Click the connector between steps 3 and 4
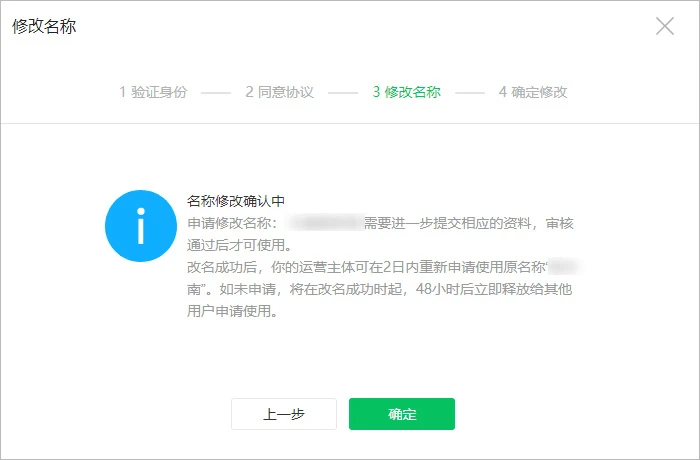This screenshot has width=700, height=460. (x=469, y=92)
